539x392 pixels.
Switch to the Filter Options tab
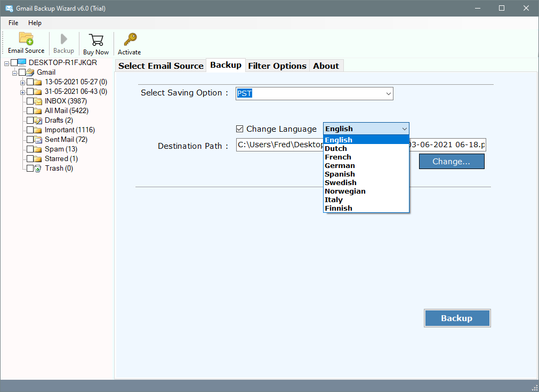pyautogui.click(x=277, y=66)
